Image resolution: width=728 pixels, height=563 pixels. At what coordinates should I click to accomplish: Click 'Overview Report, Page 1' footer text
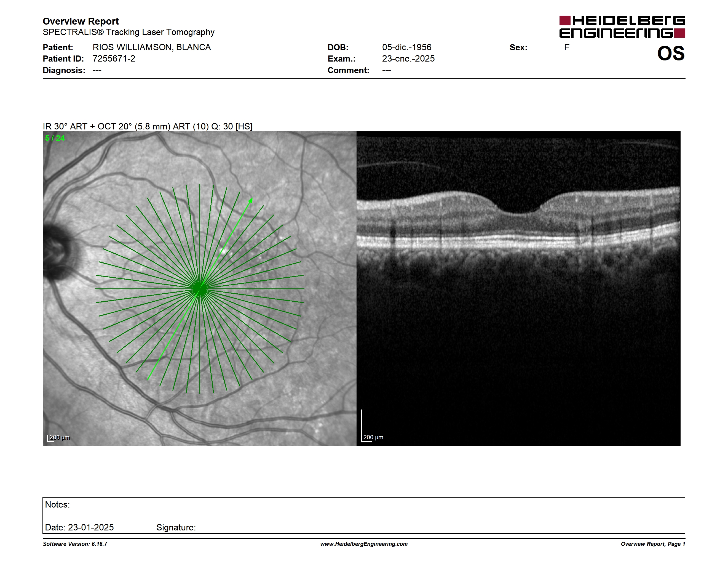[653, 544]
